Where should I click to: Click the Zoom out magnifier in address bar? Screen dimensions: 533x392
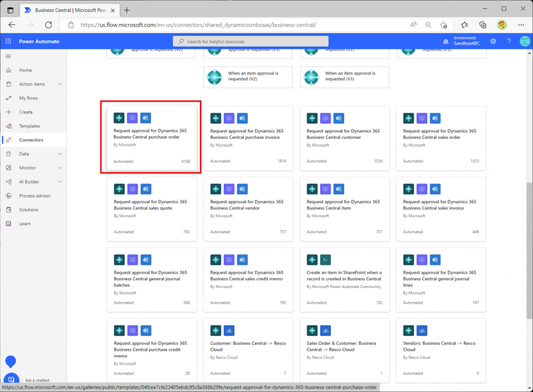428,24
